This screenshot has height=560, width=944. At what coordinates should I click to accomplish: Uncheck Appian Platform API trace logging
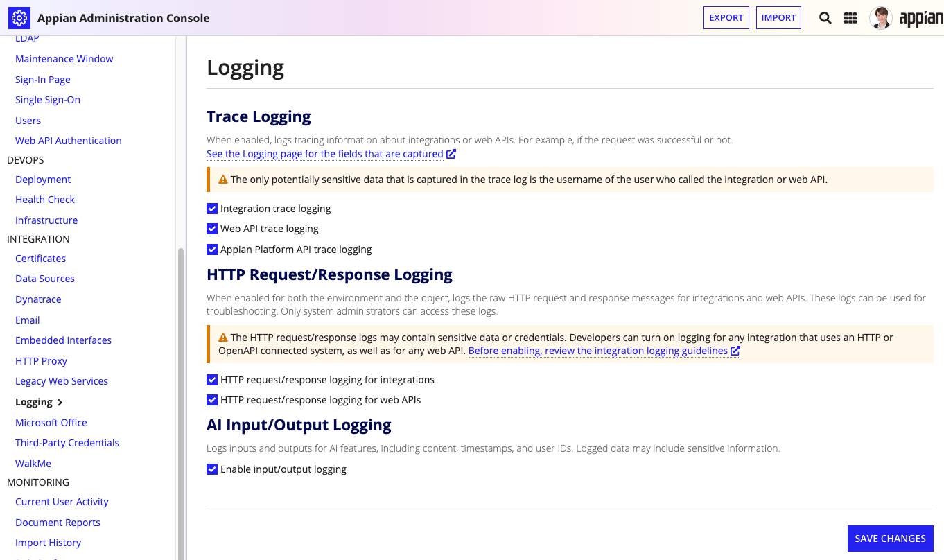212,250
